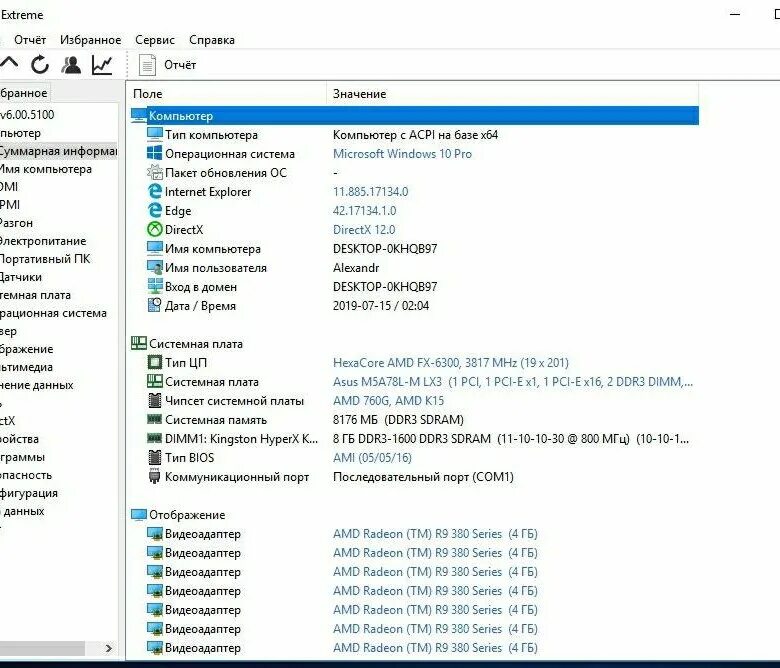Select the Электропитание tree item

coord(43,241)
